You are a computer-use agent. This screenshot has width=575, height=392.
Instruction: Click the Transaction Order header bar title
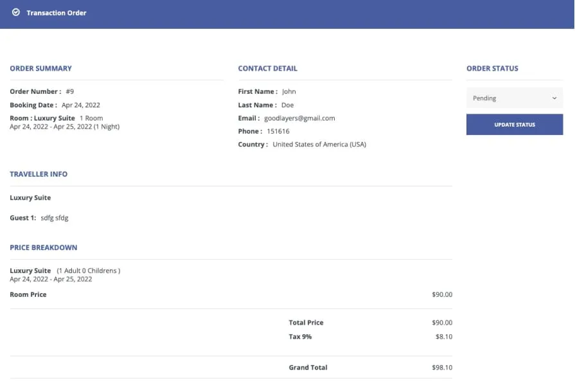(x=55, y=12)
